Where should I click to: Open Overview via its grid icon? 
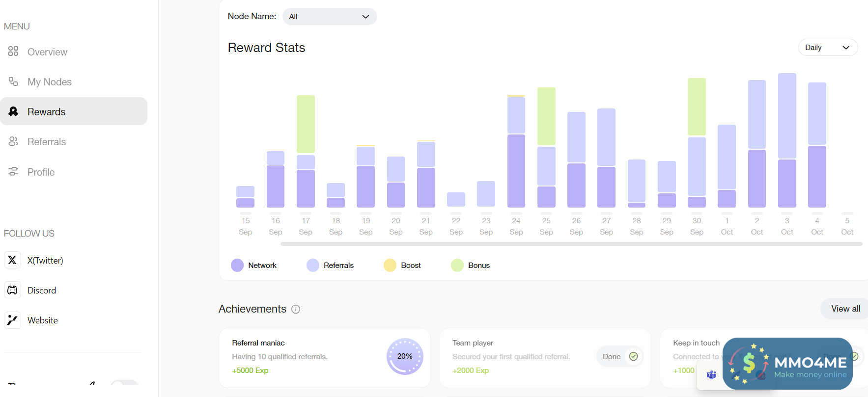point(13,52)
